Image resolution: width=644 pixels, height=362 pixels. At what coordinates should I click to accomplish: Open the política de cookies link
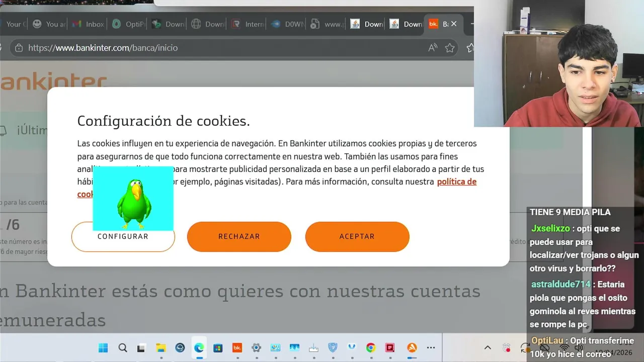tap(456, 182)
